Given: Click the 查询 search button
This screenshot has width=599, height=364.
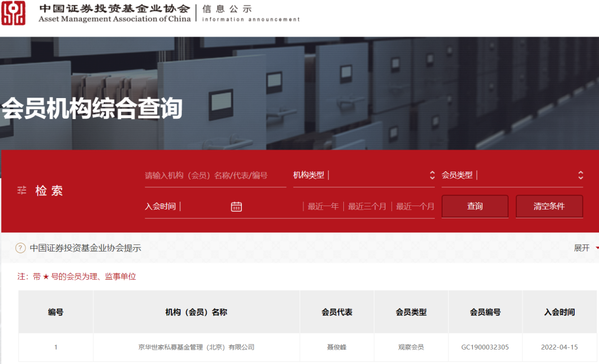Looking at the screenshot, I should [475, 207].
